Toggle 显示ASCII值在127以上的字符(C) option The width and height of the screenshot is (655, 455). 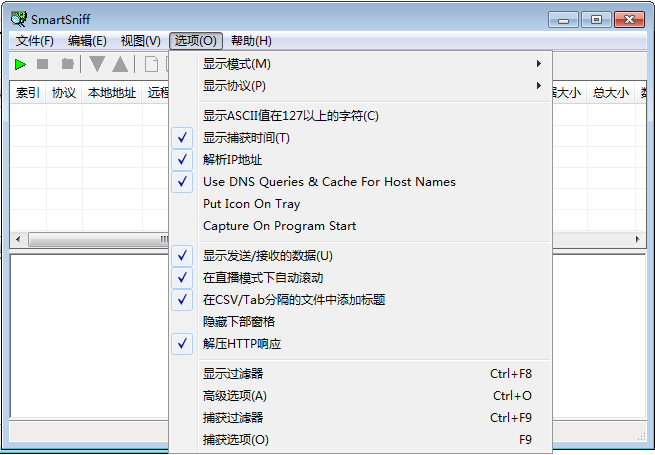point(361,116)
